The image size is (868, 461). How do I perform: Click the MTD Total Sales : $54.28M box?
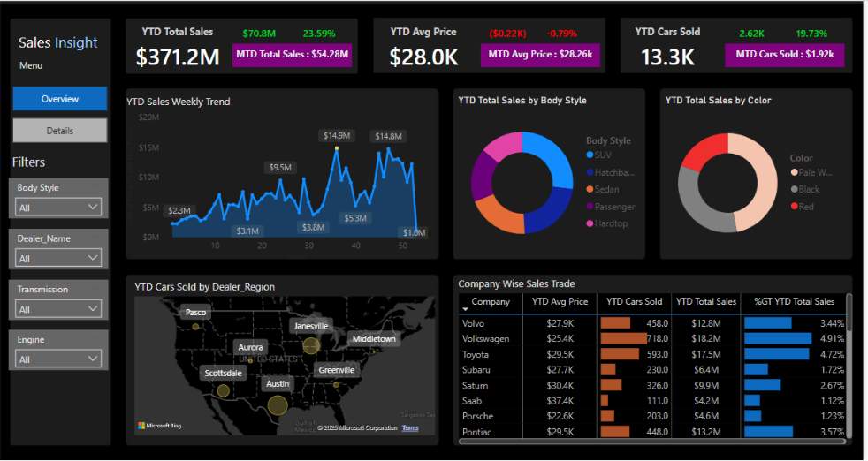click(293, 55)
